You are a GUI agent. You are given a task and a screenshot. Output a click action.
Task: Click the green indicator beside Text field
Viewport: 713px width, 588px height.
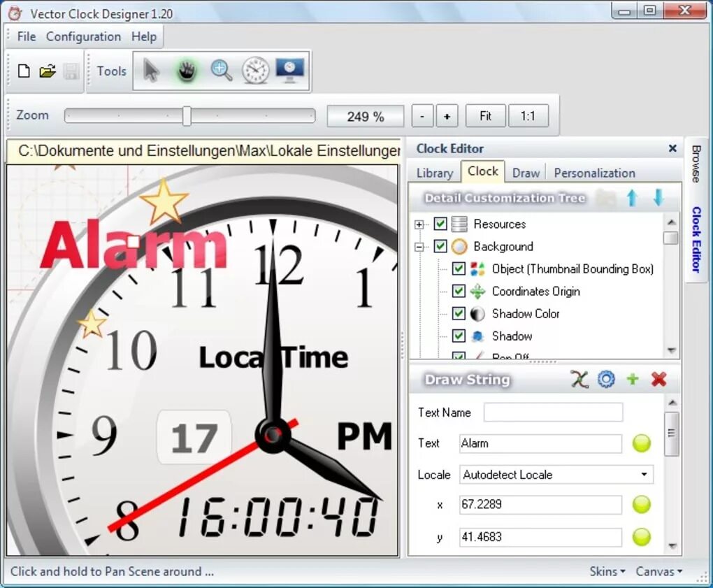642,443
